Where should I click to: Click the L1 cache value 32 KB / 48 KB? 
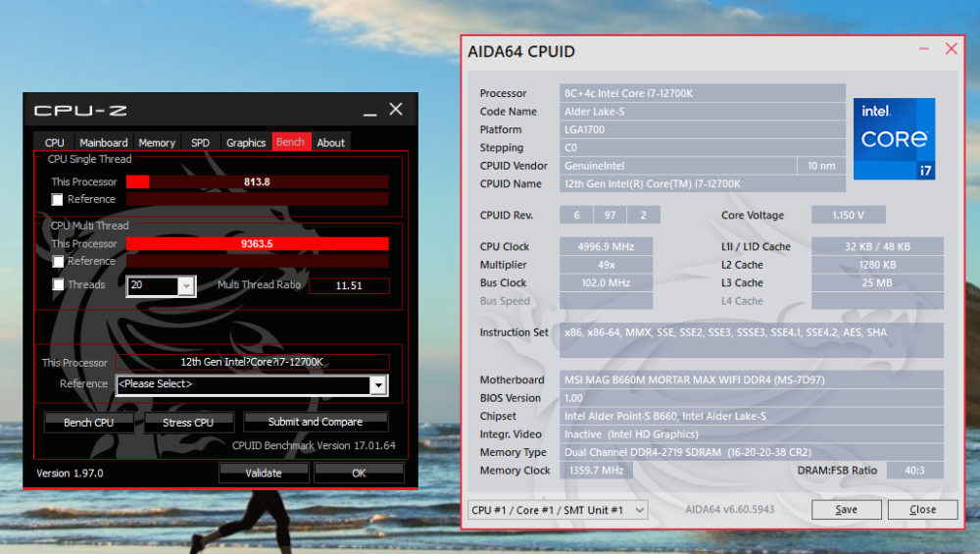(877, 246)
